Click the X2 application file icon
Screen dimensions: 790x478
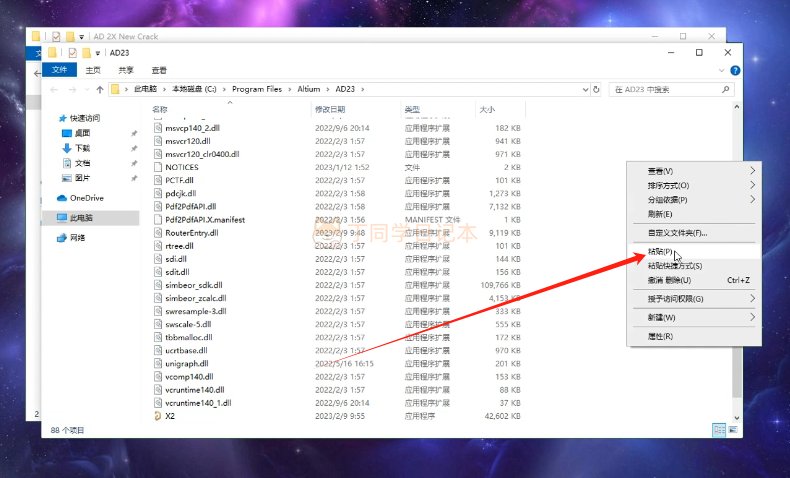(157, 415)
